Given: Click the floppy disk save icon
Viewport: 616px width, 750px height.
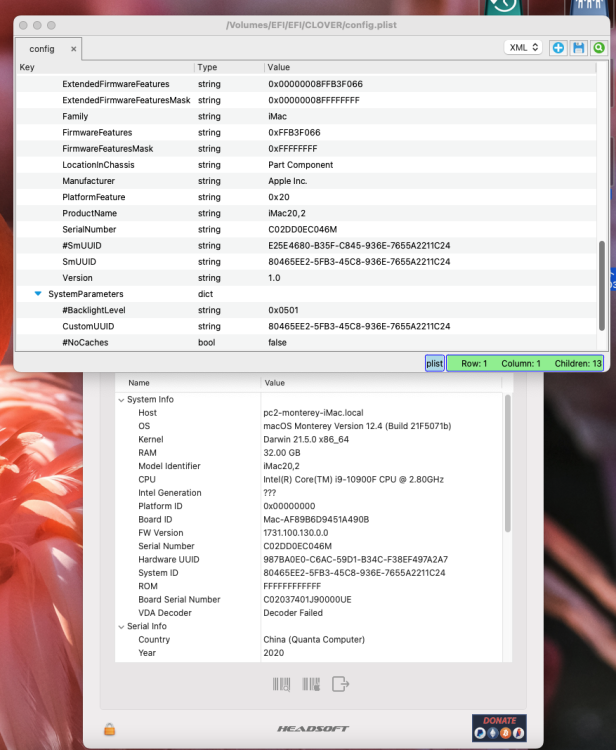Looking at the screenshot, I should pyautogui.click(x=579, y=48).
